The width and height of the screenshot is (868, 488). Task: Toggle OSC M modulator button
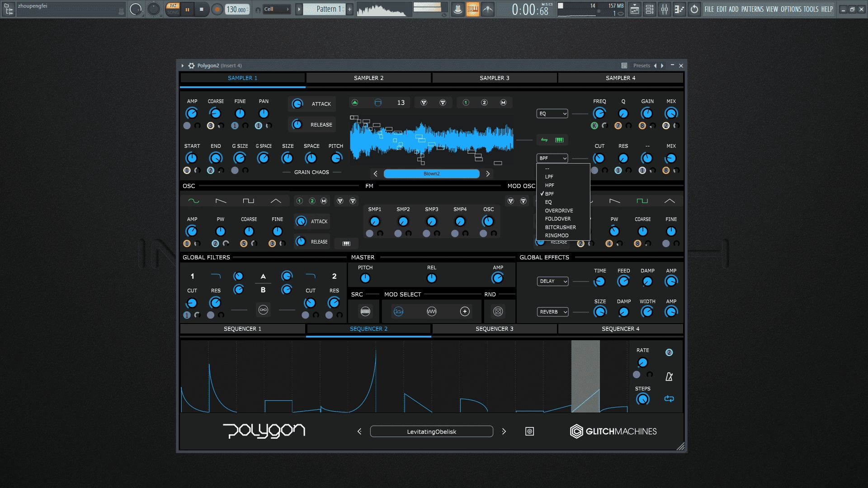coord(324,201)
